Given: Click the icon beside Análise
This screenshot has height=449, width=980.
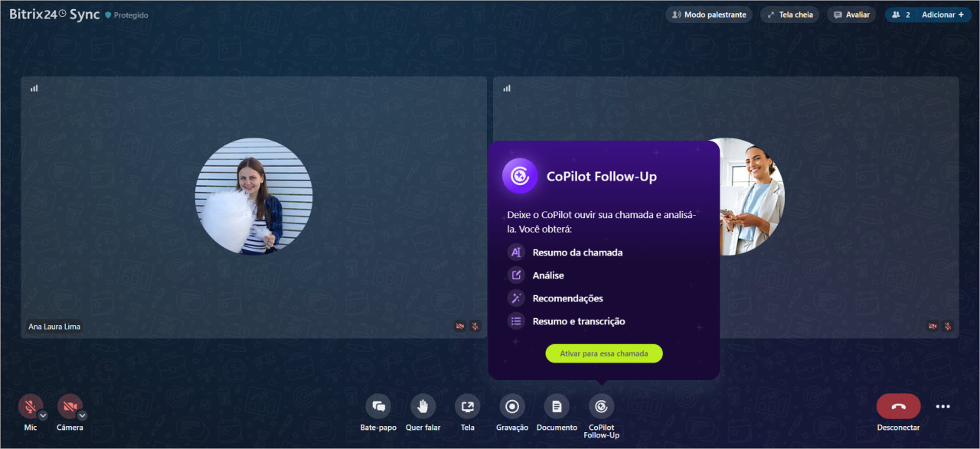Looking at the screenshot, I should coord(516,275).
